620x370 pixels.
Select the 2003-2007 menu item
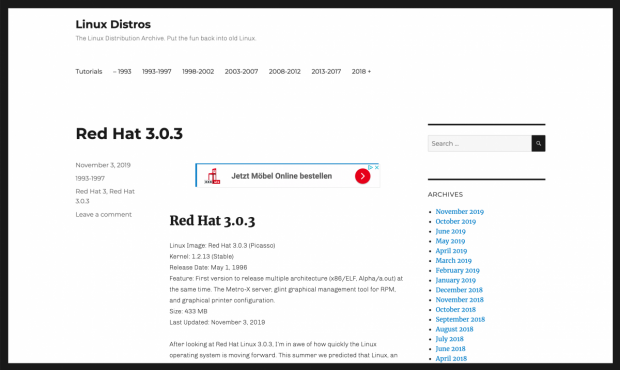point(241,72)
